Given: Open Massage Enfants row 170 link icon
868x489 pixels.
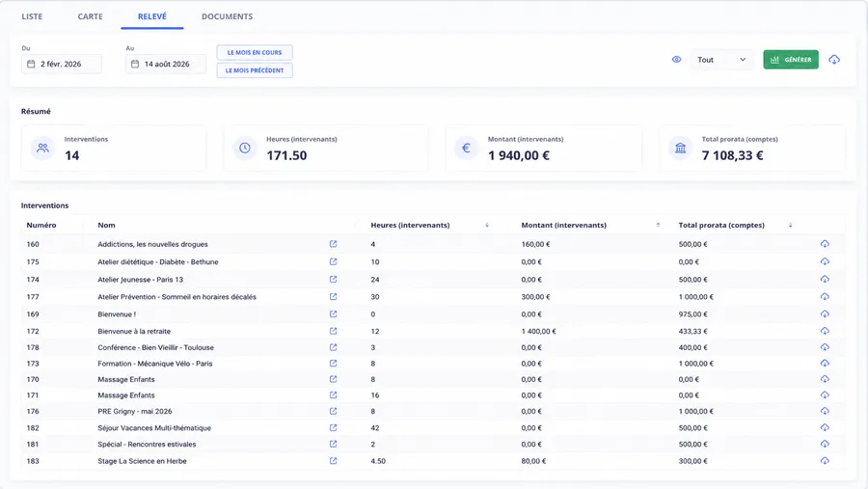Looking at the screenshot, I should pos(334,379).
